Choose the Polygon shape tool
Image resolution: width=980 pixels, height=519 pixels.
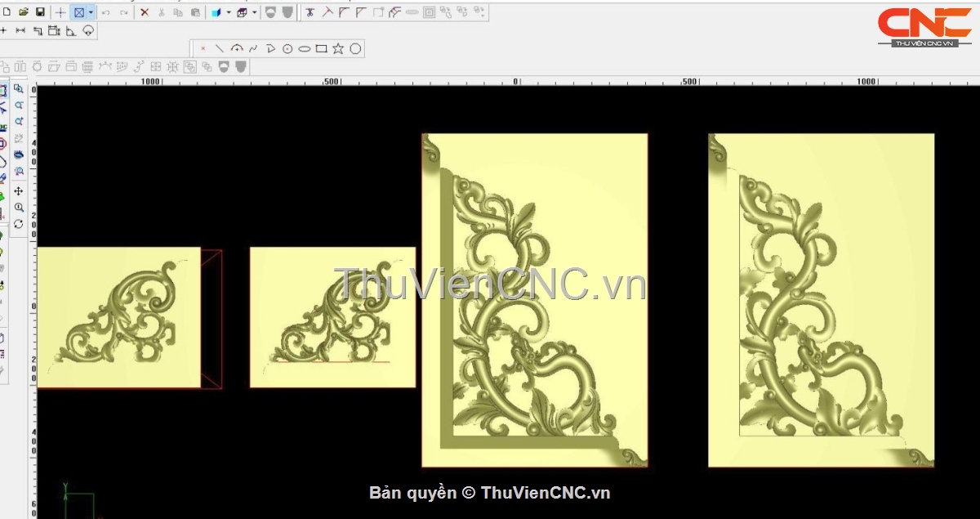point(355,49)
